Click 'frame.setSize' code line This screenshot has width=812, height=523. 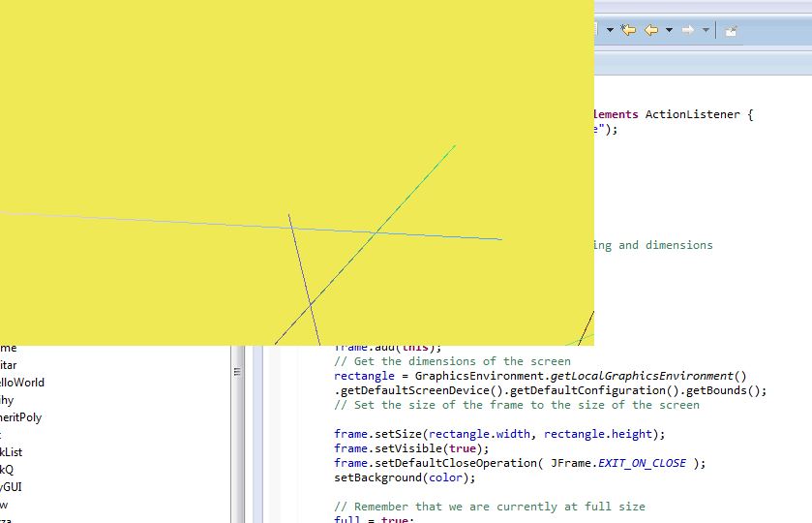click(499, 434)
